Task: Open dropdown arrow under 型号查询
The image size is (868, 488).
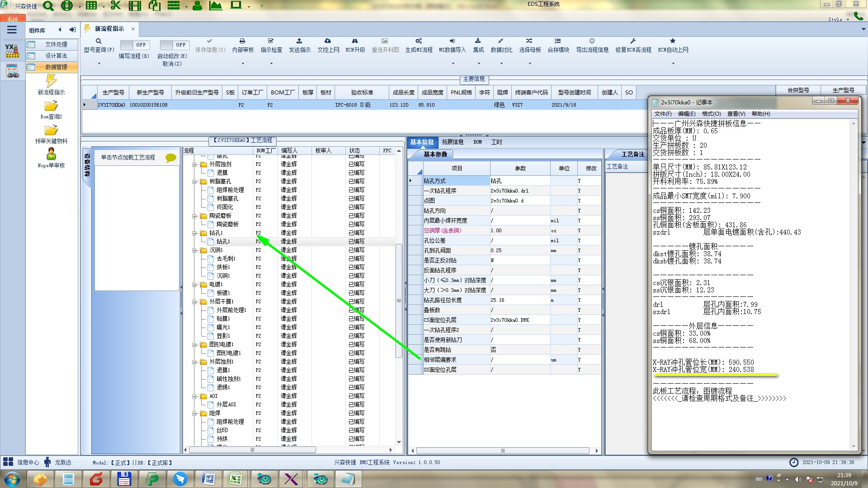Action: pyautogui.click(x=99, y=63)
